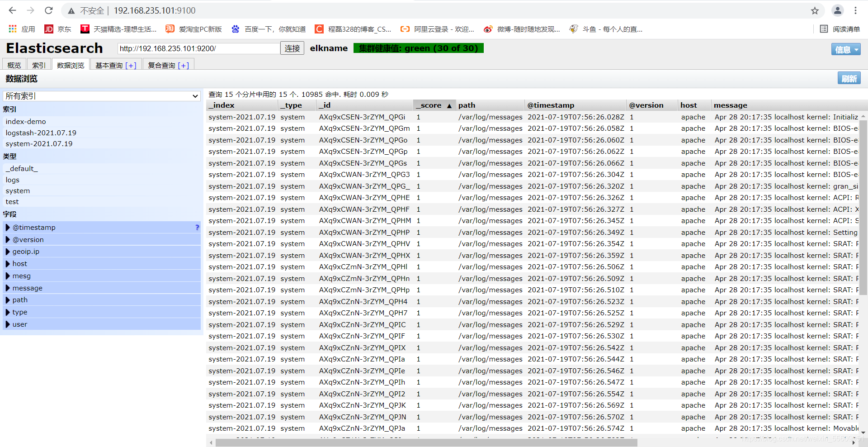Filter by logstash-2021.07.19 index
The height and width of the screenshot is (447, 868).
[102, 133]
